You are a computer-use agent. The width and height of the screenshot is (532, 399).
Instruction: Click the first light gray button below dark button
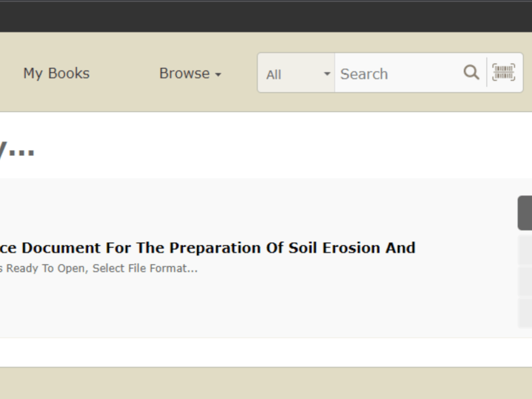point(525,250)
